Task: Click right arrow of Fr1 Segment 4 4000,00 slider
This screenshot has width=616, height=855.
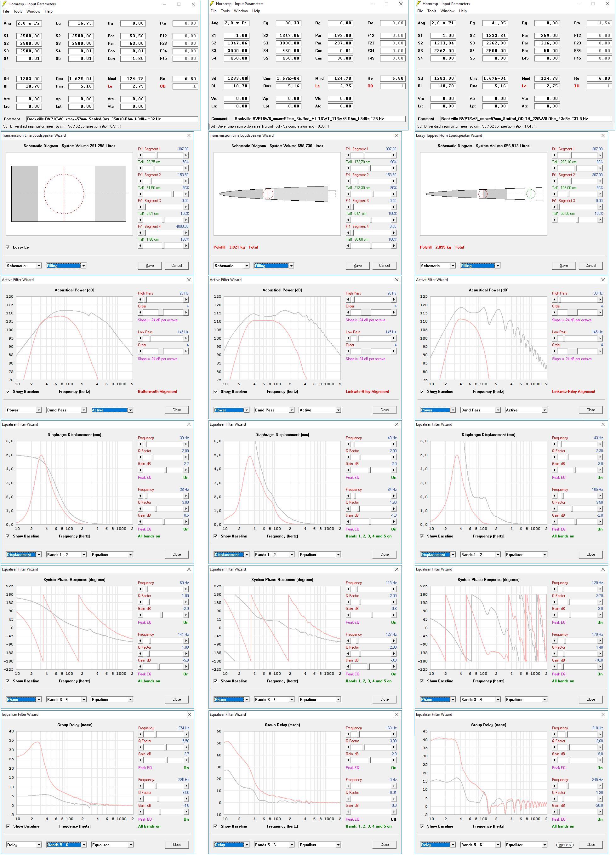Action: pos(186,232)
